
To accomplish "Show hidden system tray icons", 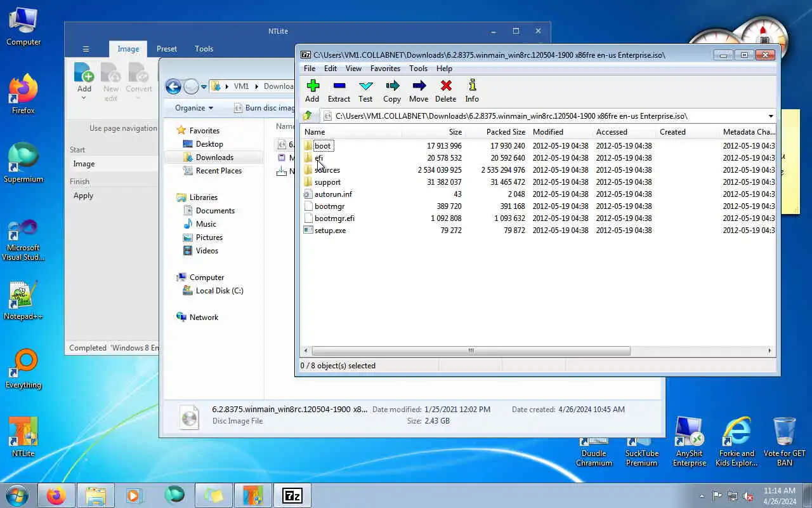I will pos(702,496).
